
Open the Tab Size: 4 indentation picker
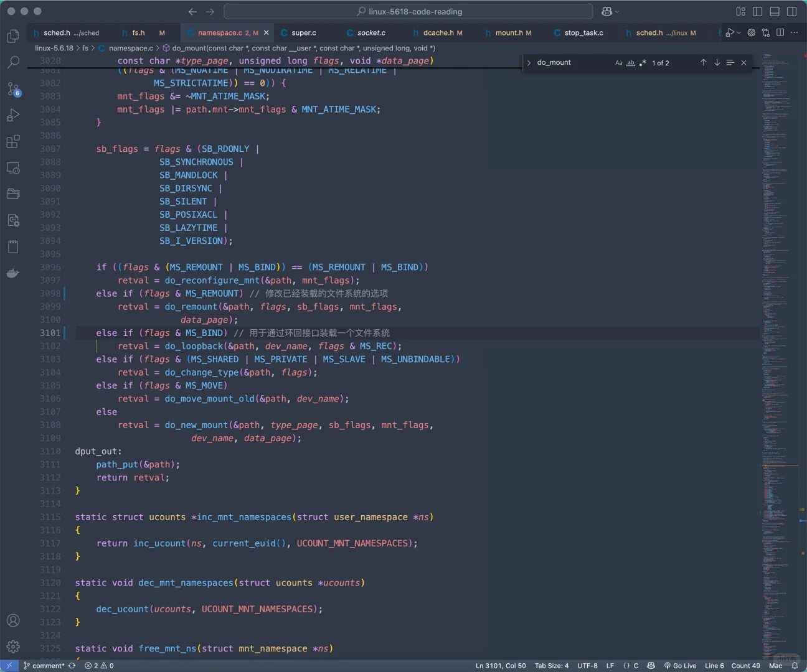pyautogui.click(x=552, y=666)
